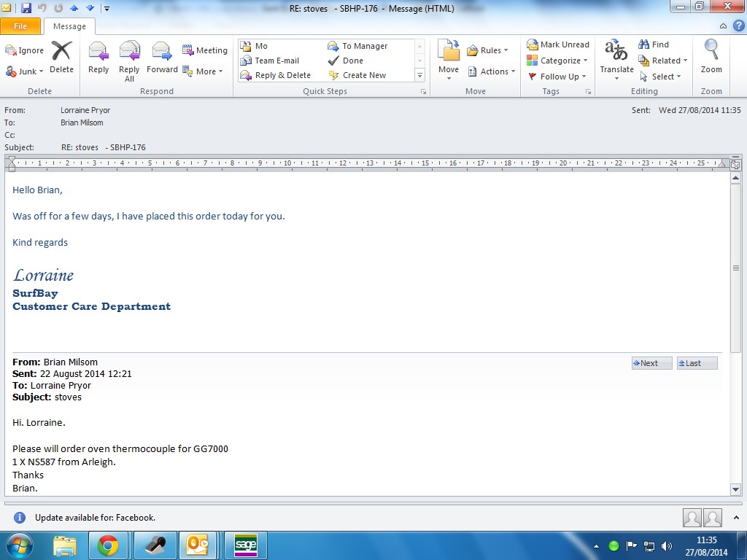
Task: Reply with a Meeting request
Action: (205, 50)
